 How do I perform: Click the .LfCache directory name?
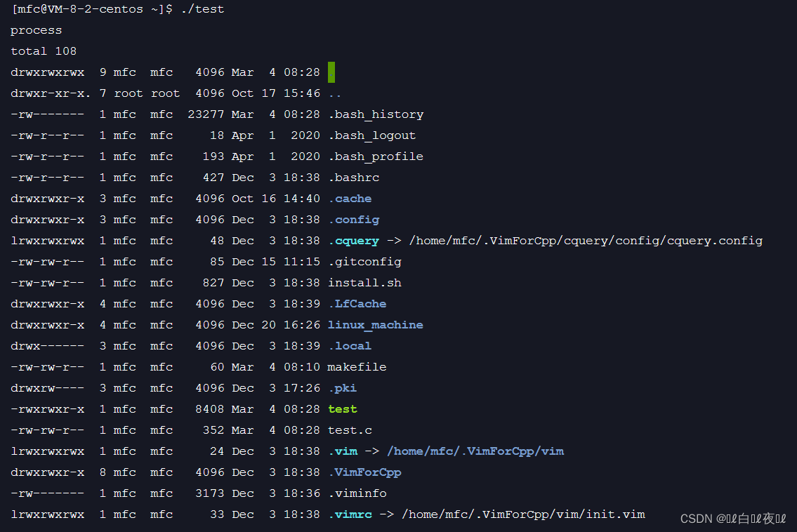pos(357,303)
